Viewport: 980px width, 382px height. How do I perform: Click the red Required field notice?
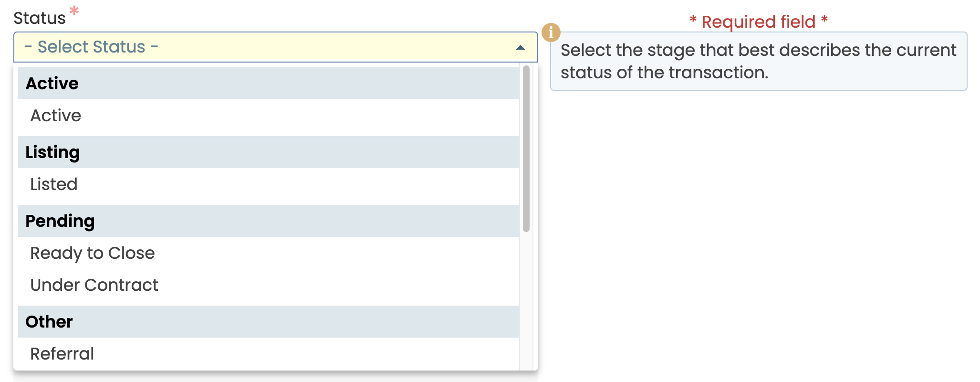[x=758, y=21]
